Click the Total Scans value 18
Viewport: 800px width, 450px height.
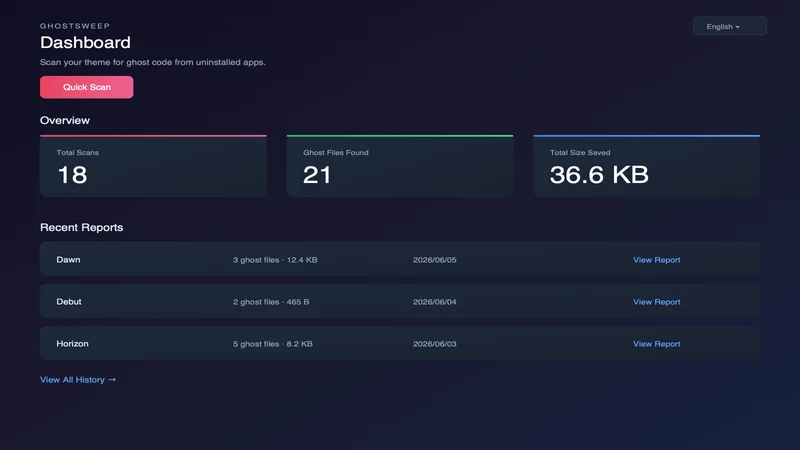coord(72,175)
